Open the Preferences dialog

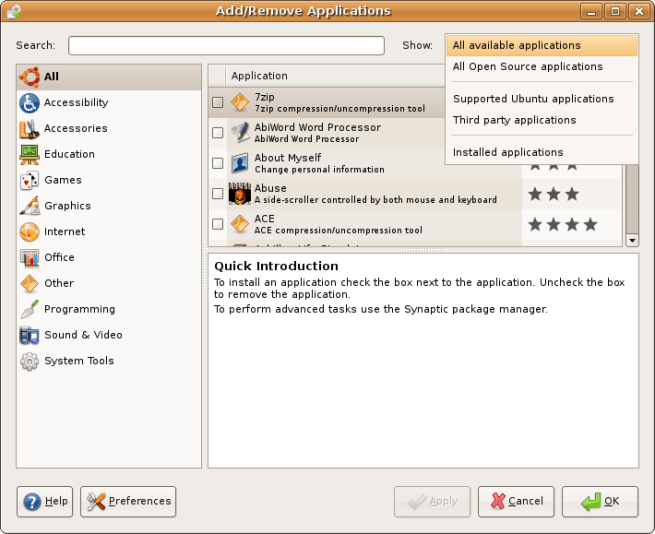(x=128, y=501)
